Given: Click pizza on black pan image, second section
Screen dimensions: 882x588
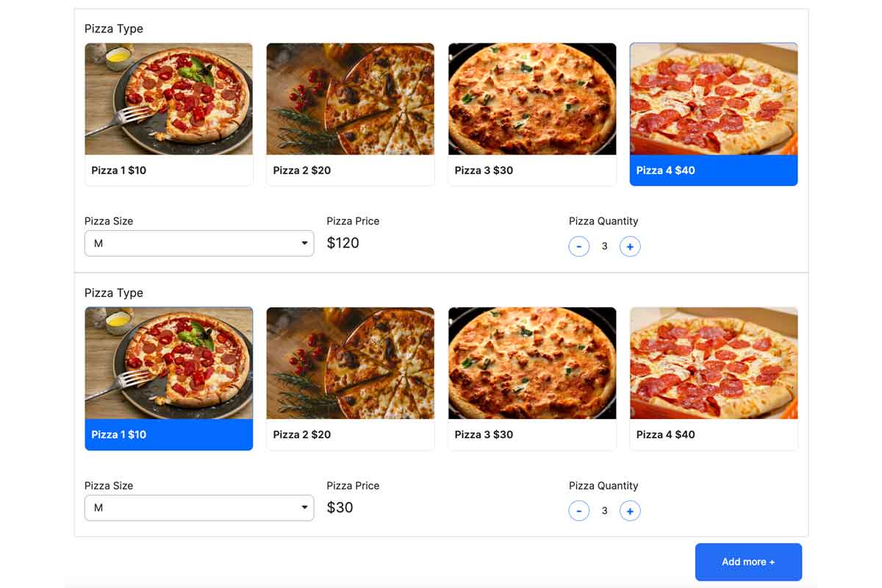Looking at the screenshot, I should coord(532,363).
